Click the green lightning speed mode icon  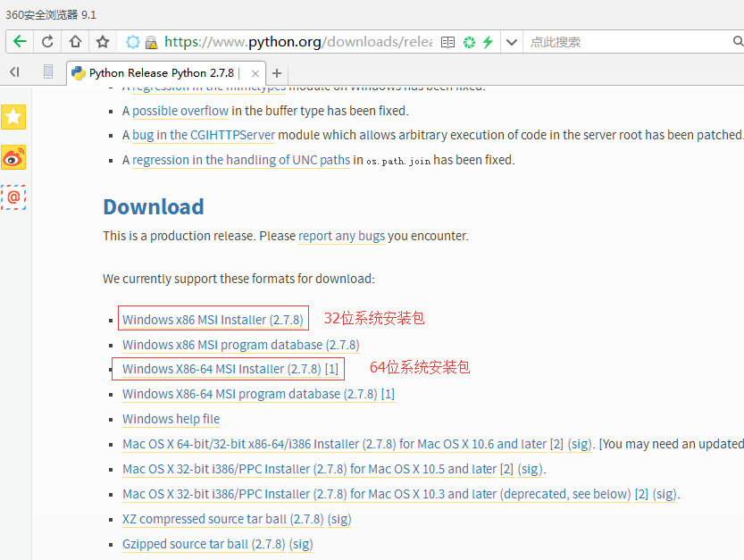coord(488,42)
